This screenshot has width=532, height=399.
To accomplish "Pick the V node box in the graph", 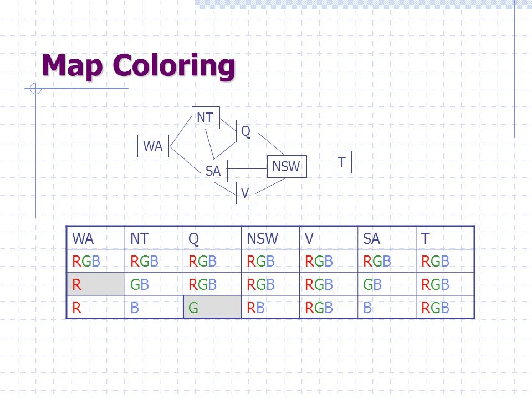I will 245,193.
